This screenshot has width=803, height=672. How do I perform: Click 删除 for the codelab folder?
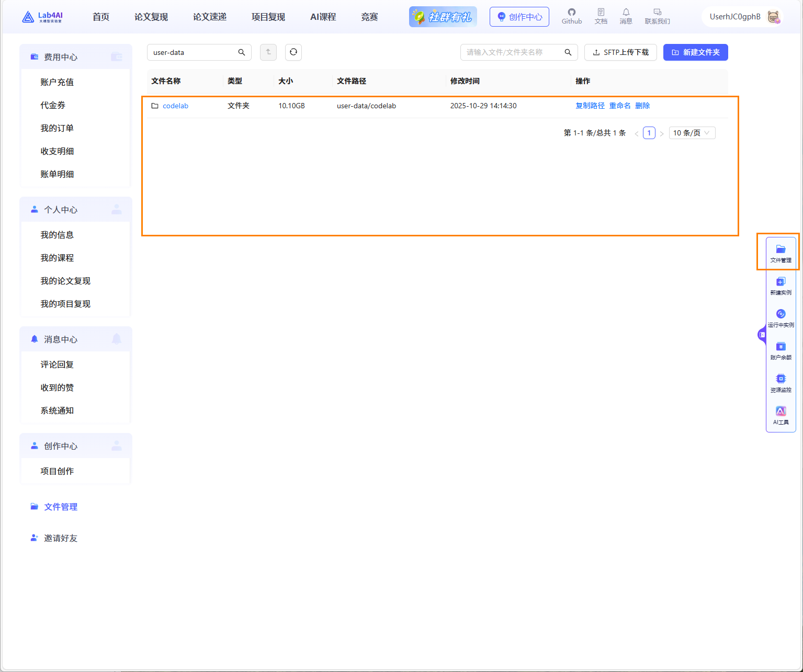(x=642, y=106)
